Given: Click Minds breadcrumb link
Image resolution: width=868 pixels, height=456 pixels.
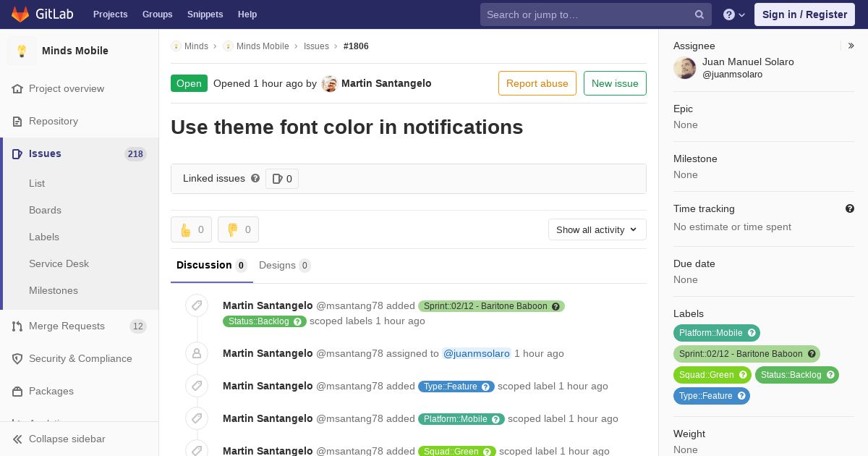Looking at the screenshot, I should pyautogui.click(x=196, y=46).
